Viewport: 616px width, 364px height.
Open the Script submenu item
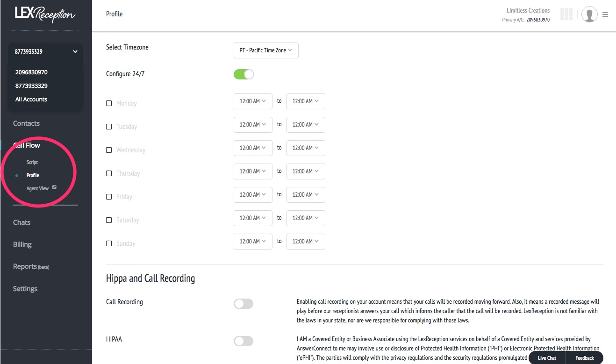tap(32, 162)
